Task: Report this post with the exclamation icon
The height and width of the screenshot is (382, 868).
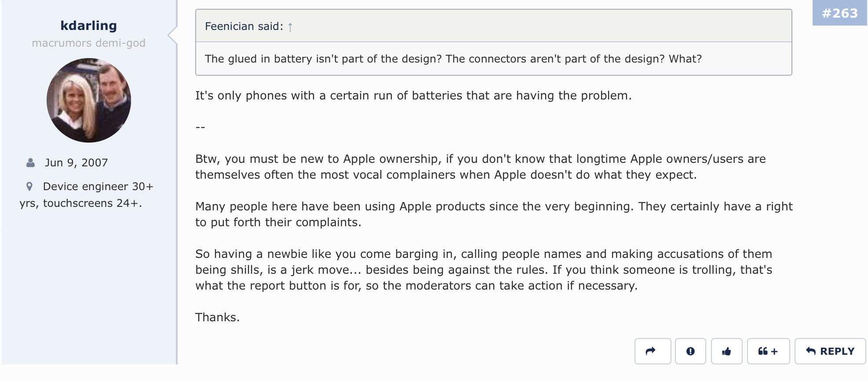Action: (690, 351)
